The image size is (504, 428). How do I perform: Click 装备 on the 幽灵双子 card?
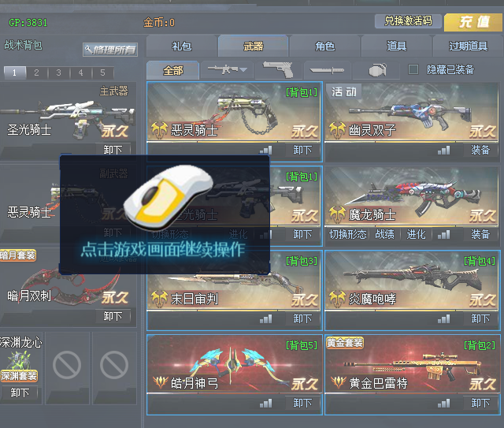pos(480,150)
